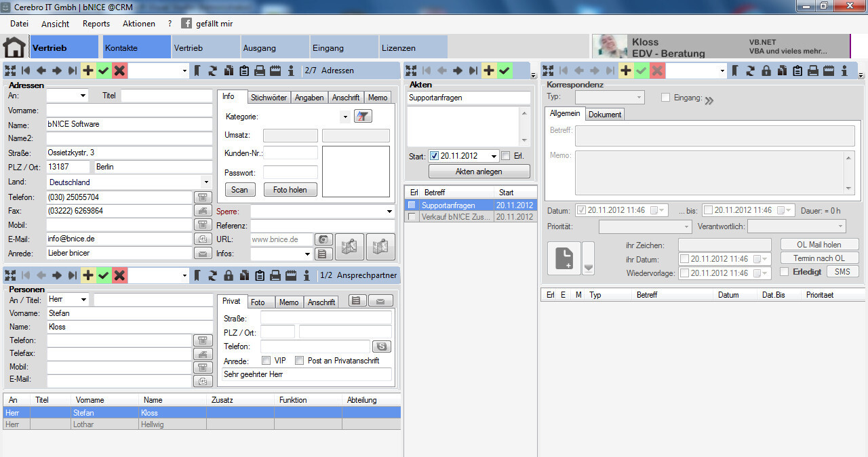The width and height of the screenshot is (868, 457).
Task: Click the Straße field with Ossietzkystr. 3
Action: (x=130, y=153)
